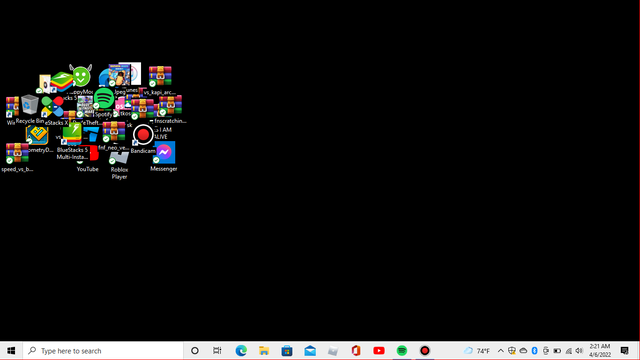640x360 pixels.
Task: Show hidden system tray icons
Action: [x=500, y=351]
